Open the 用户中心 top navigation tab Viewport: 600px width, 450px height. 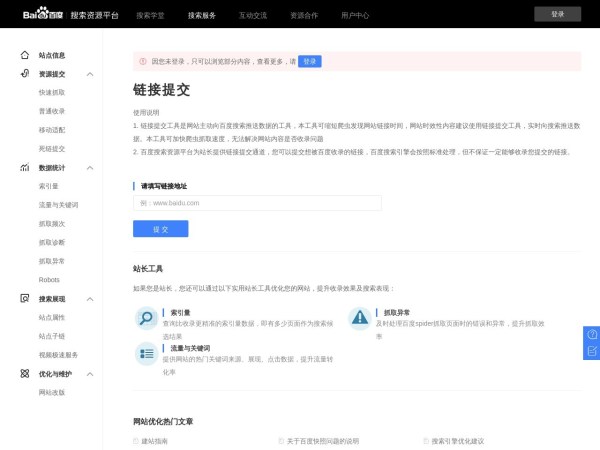coord(355,16)
